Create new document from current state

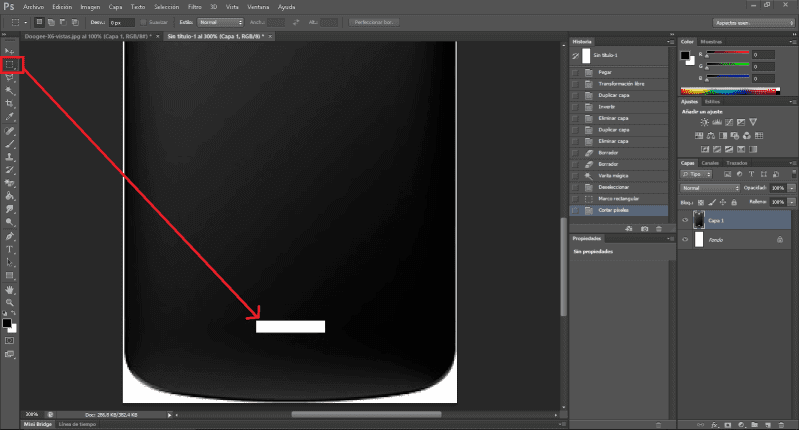(629, 229)
